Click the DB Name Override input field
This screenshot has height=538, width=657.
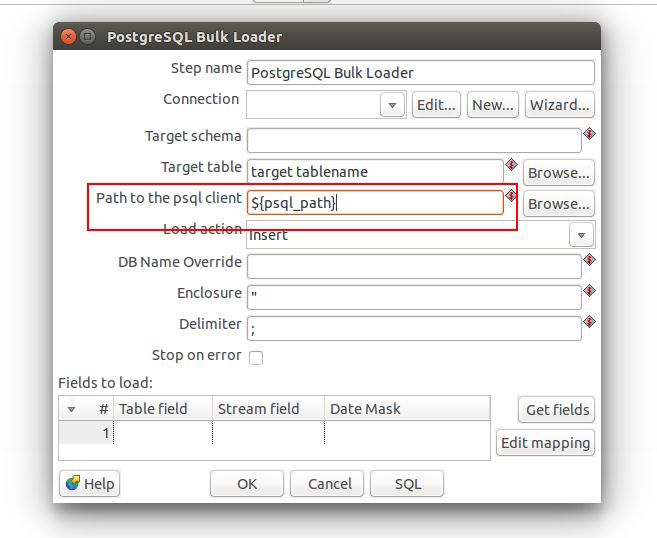coord(414,266)
